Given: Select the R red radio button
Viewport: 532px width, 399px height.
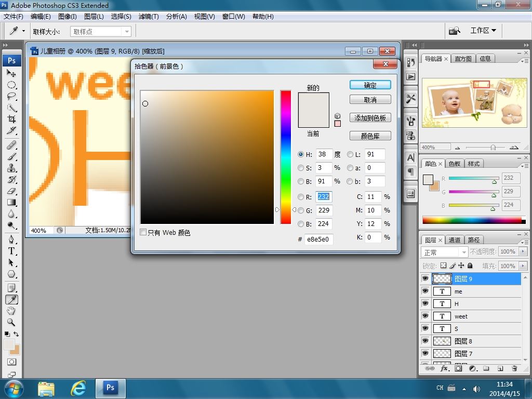Looking at the screenshot, I should (x=301, y=197).
